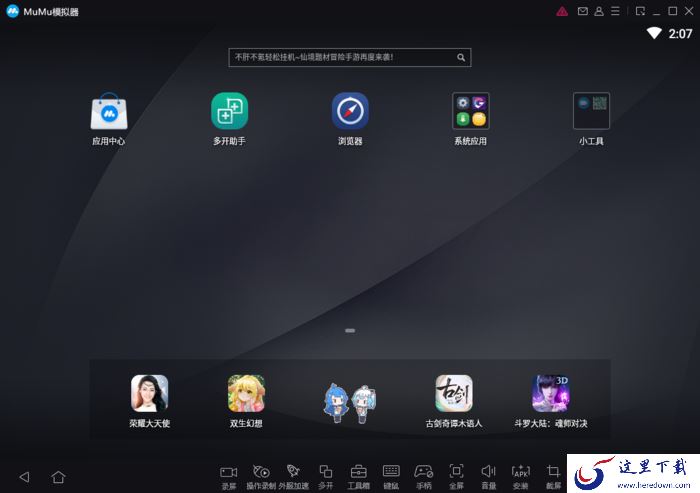Launch the 斗罗大陆：魂师对决 game
Viewport: 700px width, 493px height.
click(550, 393)
